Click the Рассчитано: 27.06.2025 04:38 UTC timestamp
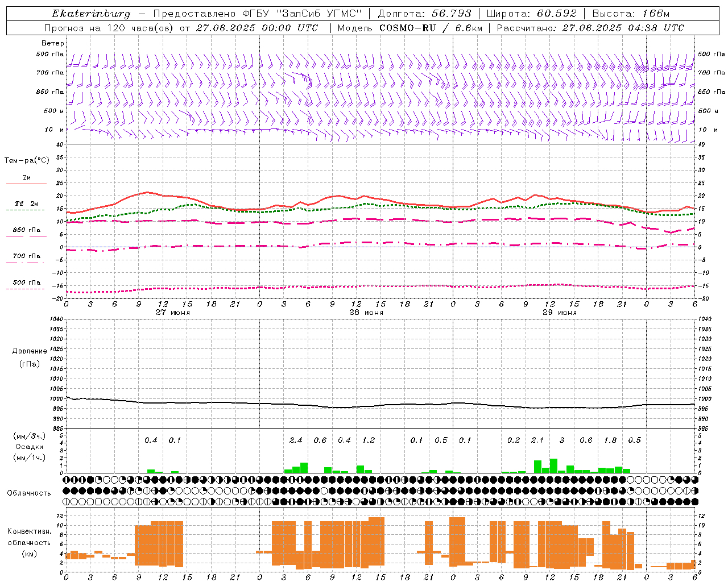Image resolution: width=728 pixels, height=582 pixels. tap(590, 28)
